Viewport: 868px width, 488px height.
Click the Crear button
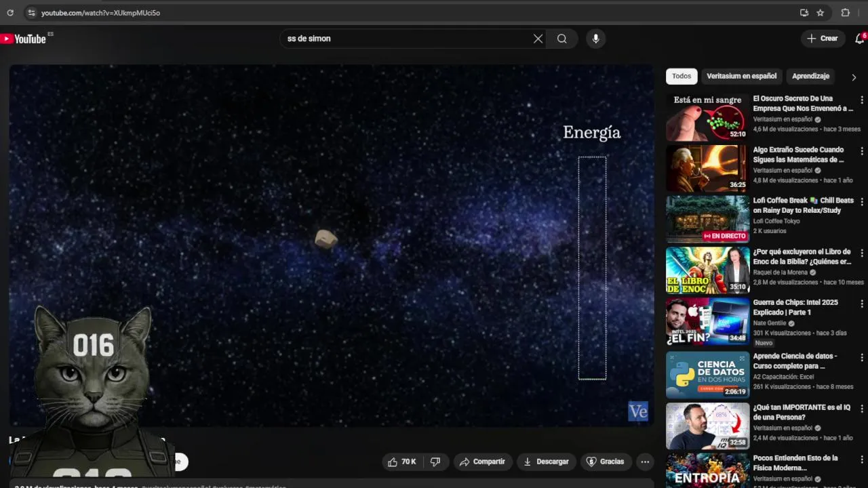[823, 39]
